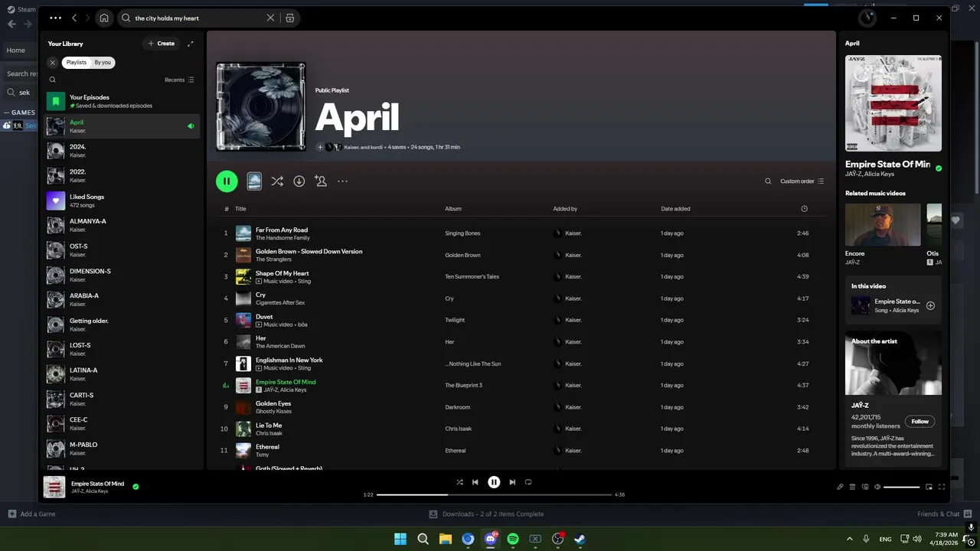Adjust the volume slider

(902, 487)
